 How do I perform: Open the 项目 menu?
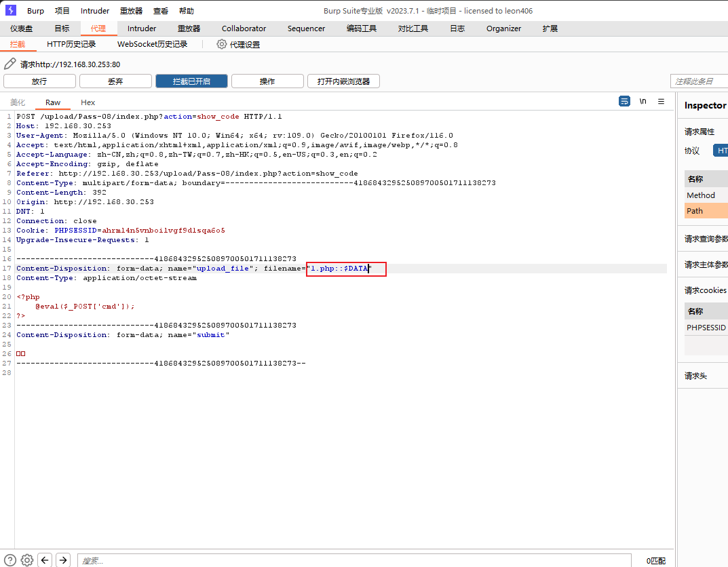pyautogui.click(x=62, y=11)
